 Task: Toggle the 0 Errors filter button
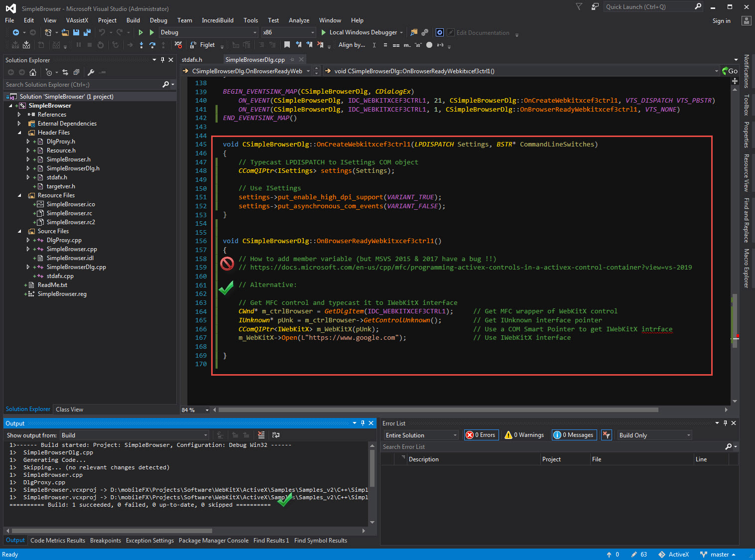(481, 435)
